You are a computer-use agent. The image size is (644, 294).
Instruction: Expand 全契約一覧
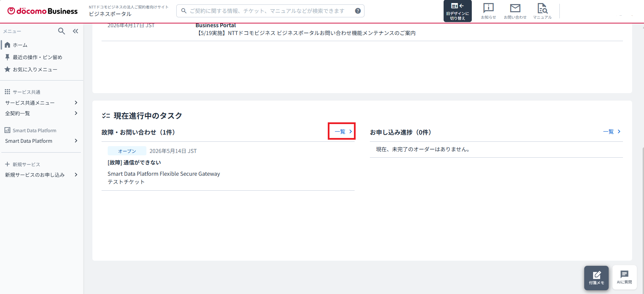41,113
